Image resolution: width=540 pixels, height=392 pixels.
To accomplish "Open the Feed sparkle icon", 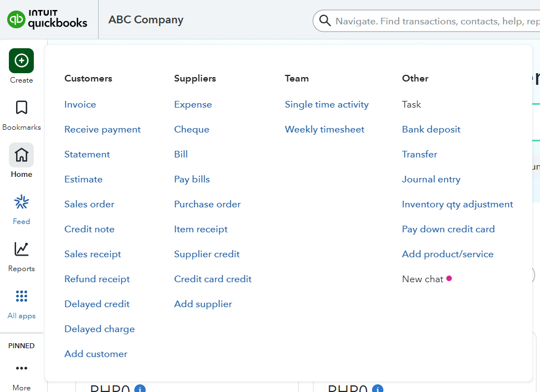I will click(22, 202).
